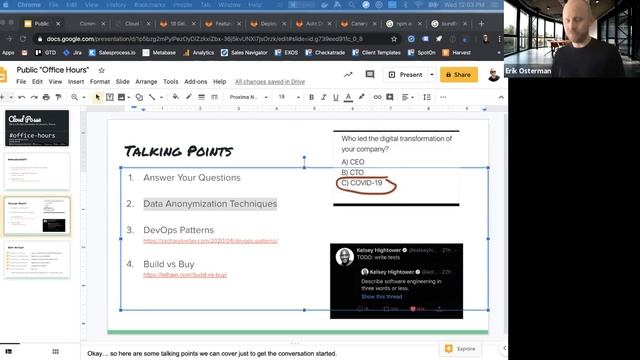Toggle Bold formatting
640x360 pixels.
tap(311, 97)
